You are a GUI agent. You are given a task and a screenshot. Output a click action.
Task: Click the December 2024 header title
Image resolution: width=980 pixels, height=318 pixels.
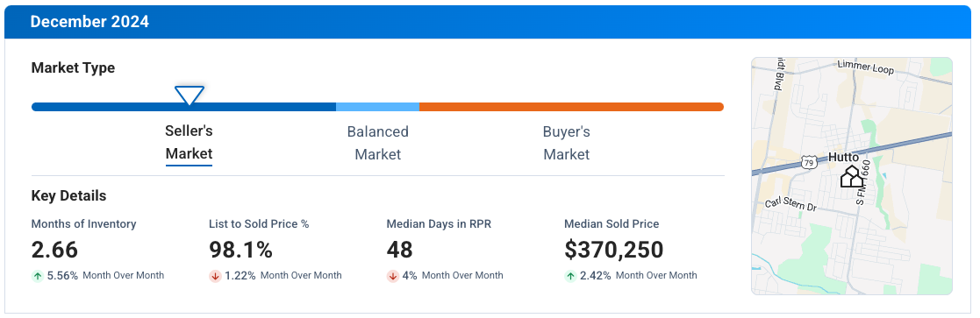click(x=89, y=22)
